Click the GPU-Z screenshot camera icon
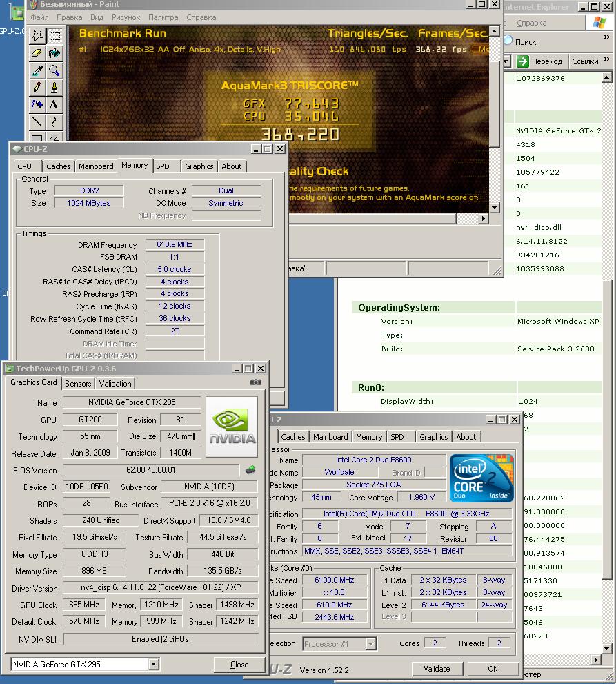The width and height of the screenshot is (616, 684). tap(256, 382)
